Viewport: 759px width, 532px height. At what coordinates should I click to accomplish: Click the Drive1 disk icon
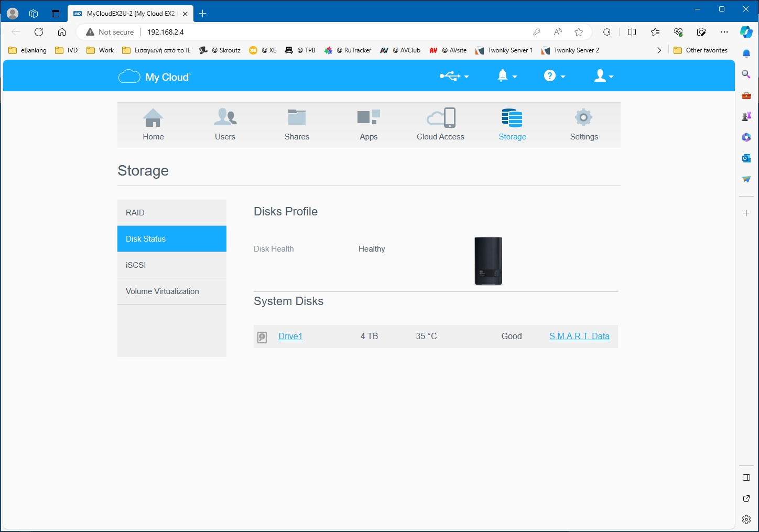(x=263, y=337)
